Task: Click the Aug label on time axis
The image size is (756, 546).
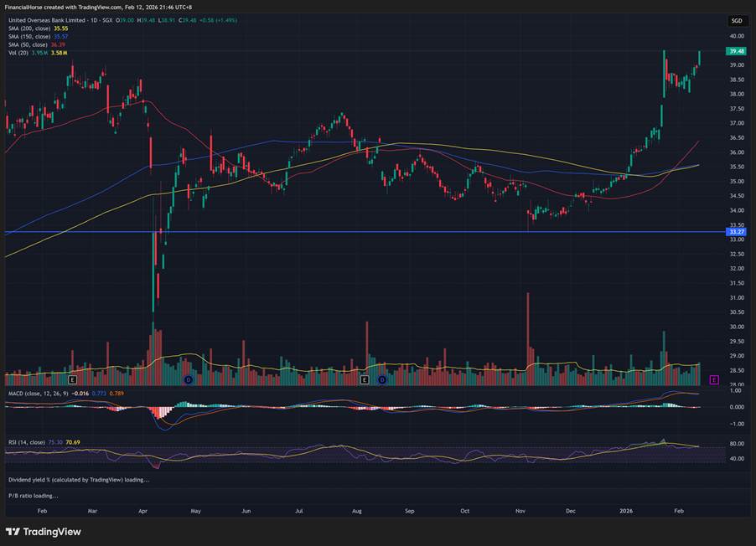Action: pos(357,510)
